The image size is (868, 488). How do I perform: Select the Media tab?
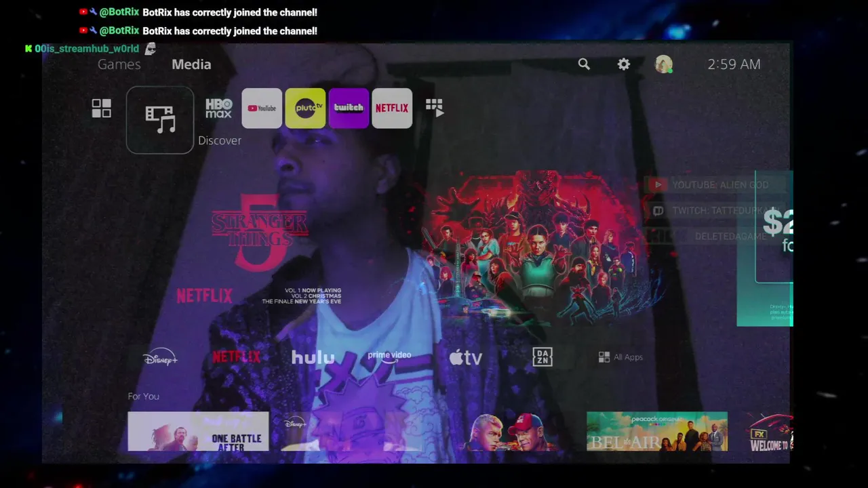(191, 64)
